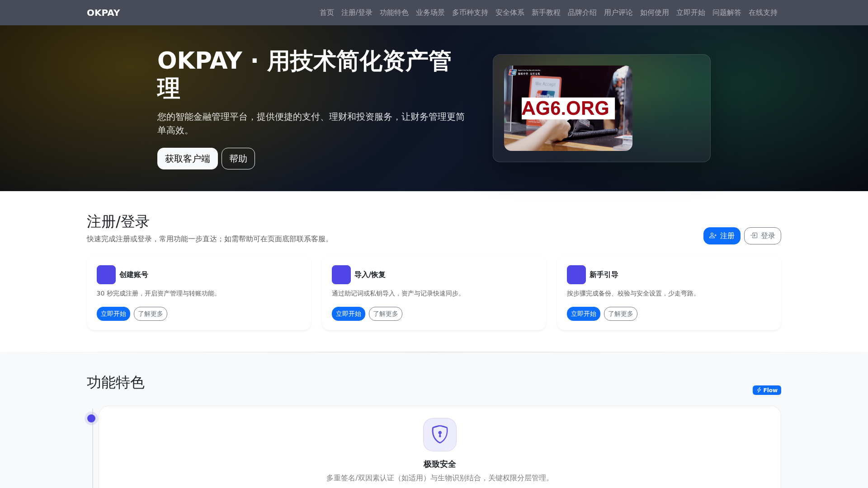Click 立即开始 in the 导入/恢复 card
The image size is (868, 488).
click(349, 314)
